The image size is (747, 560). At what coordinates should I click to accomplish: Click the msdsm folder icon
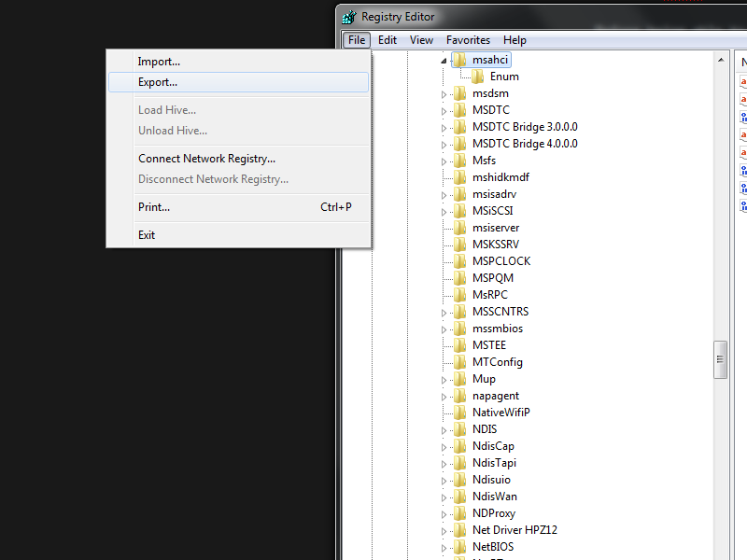[x=459, y=93]
